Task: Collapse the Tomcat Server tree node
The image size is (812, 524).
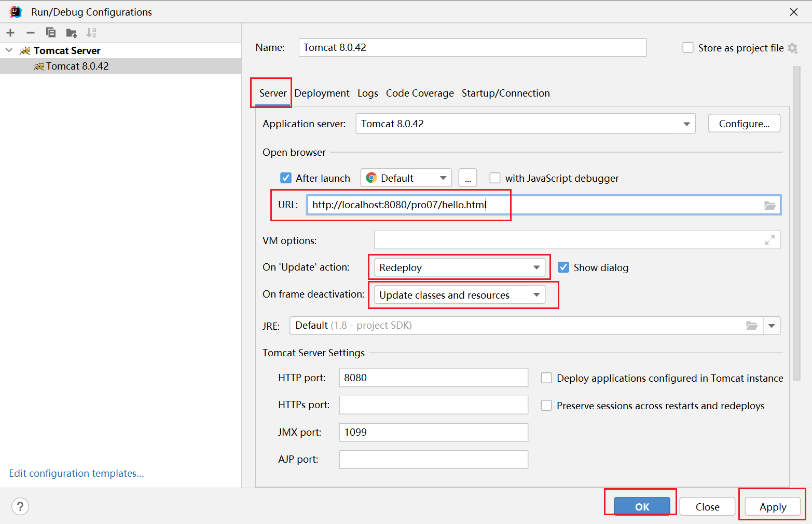Action: [x=9, y=50]
